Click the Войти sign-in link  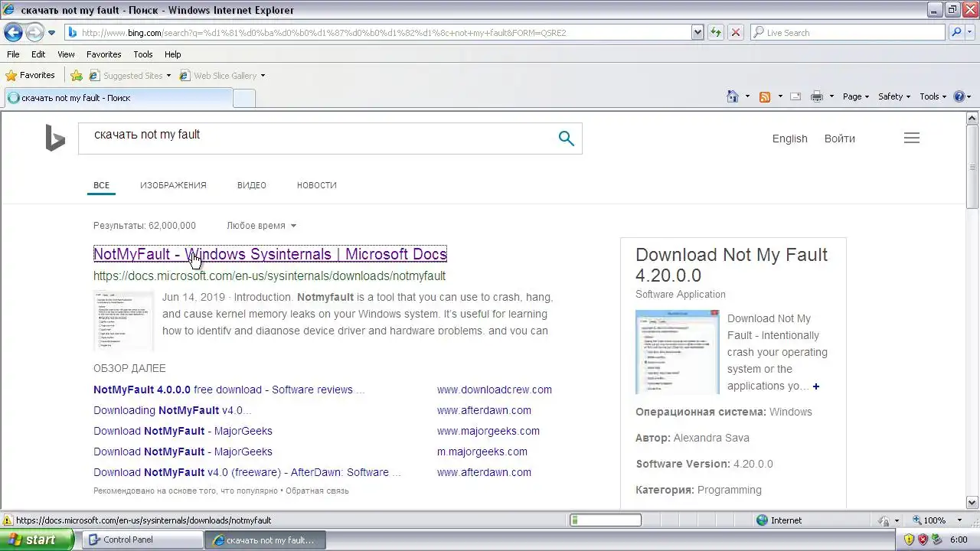coord(839,139)
